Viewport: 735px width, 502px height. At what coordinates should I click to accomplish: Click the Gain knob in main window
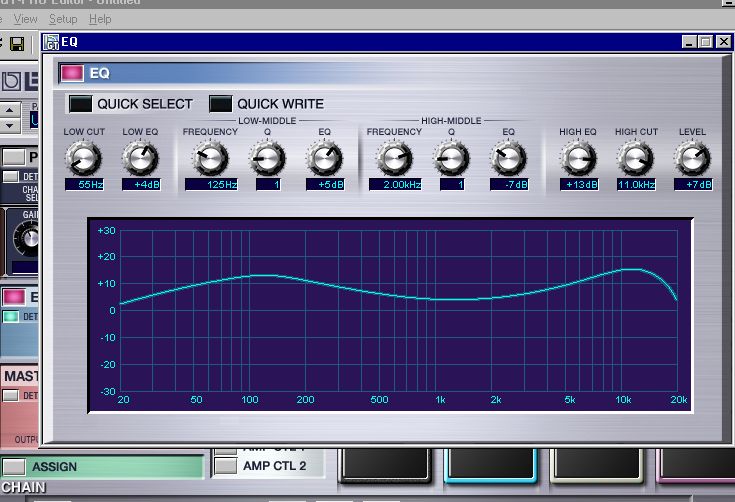coord(26,239)
